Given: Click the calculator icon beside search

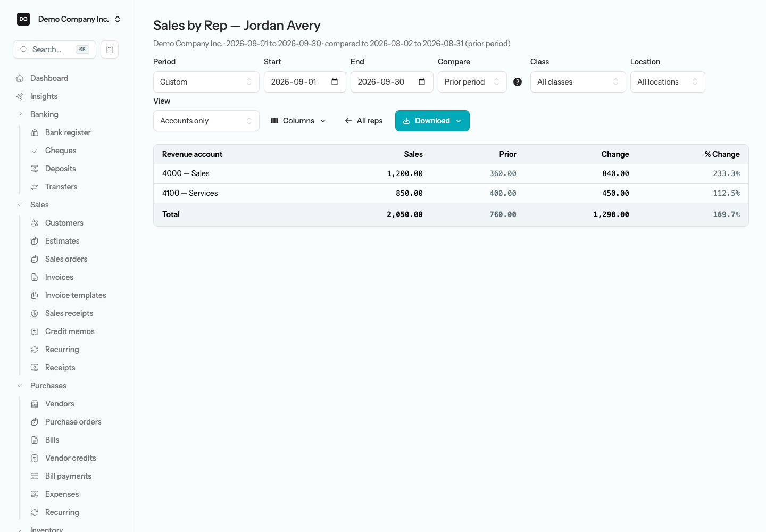Looking at the screenshot, I should point(110,49).
